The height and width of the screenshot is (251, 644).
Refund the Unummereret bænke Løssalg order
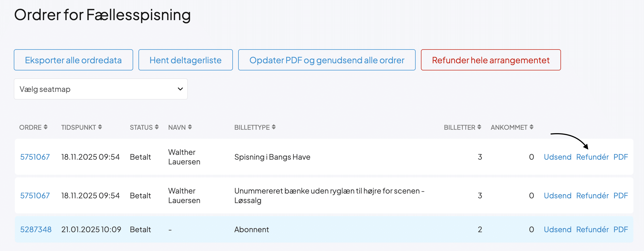[592, 196]
